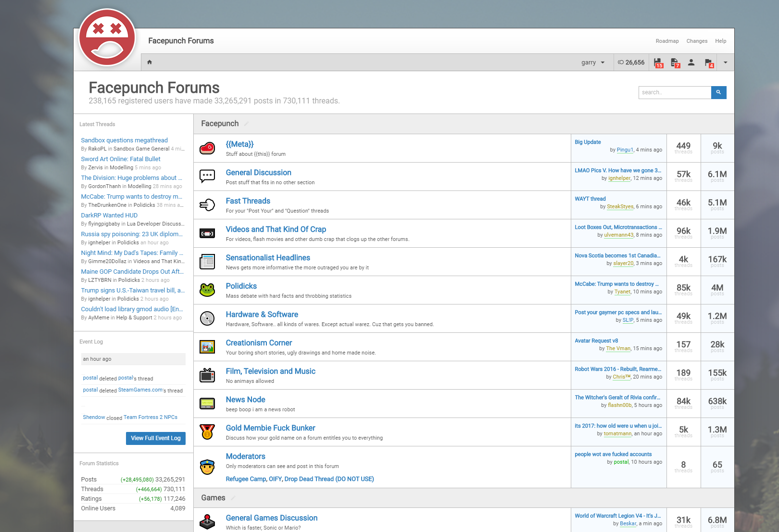779x532 pixels.
Task: Open the Moderators forum link
Action: pyautogui.click(x=245, y=456)
